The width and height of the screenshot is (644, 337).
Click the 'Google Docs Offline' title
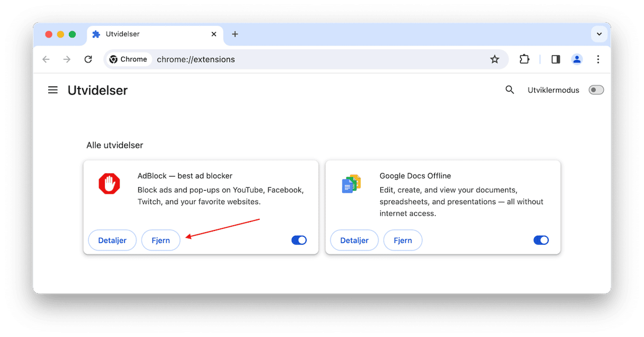click(x=415, y=176)
